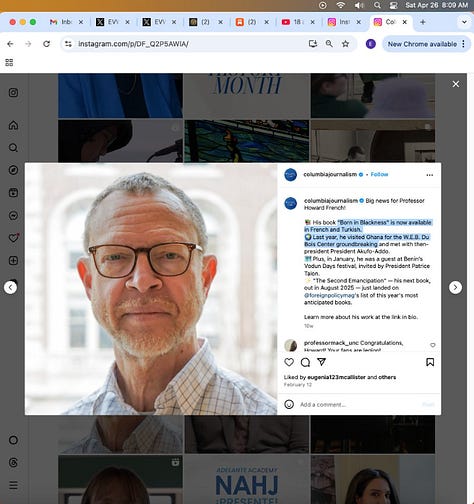Click Add a comment input field
Screen dimensions: 474x504
pos(358,405)
